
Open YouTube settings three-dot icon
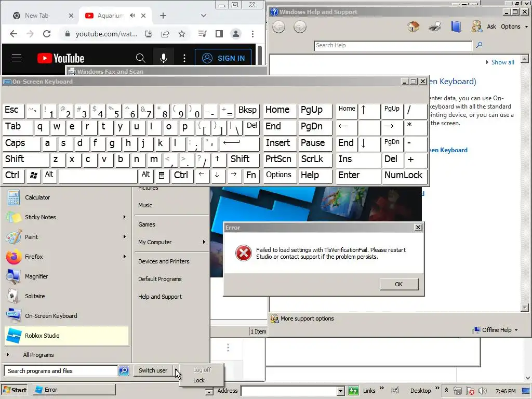pos(184,58)
